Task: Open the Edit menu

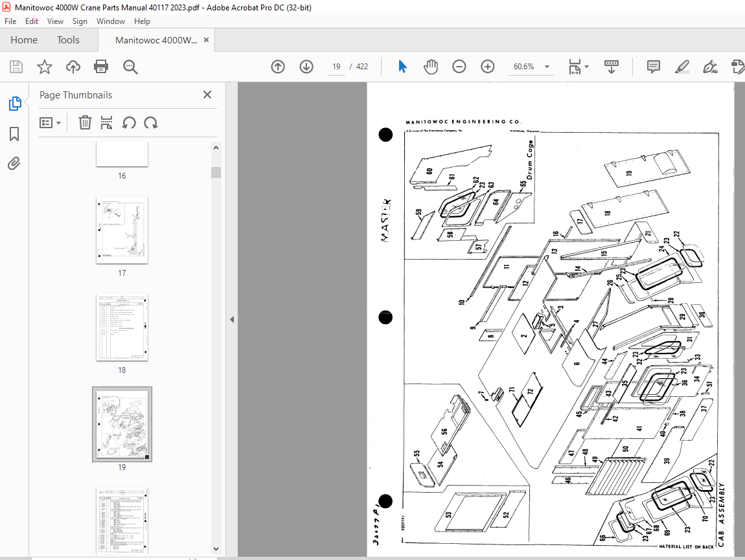Action: click(x=32, y=21)
